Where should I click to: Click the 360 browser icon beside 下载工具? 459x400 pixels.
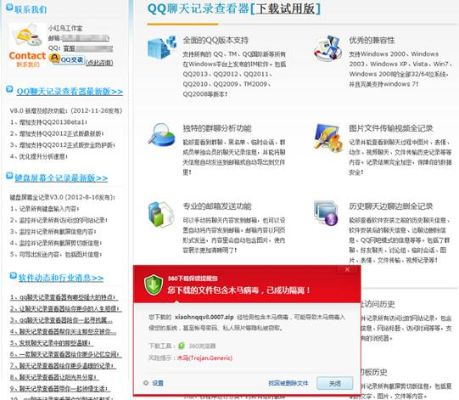pyautogui.click(x=181, y=346)
